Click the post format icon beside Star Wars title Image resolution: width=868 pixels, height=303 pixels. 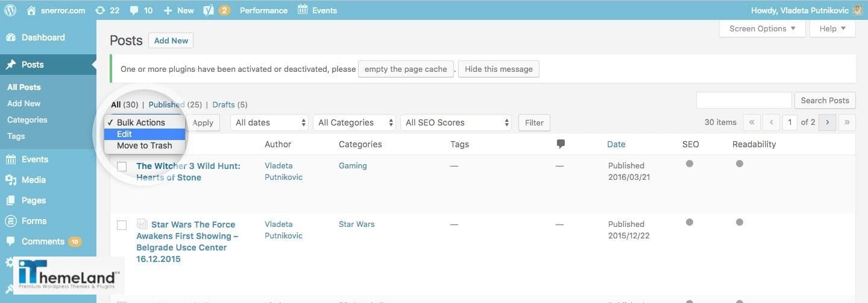[142, 224]
